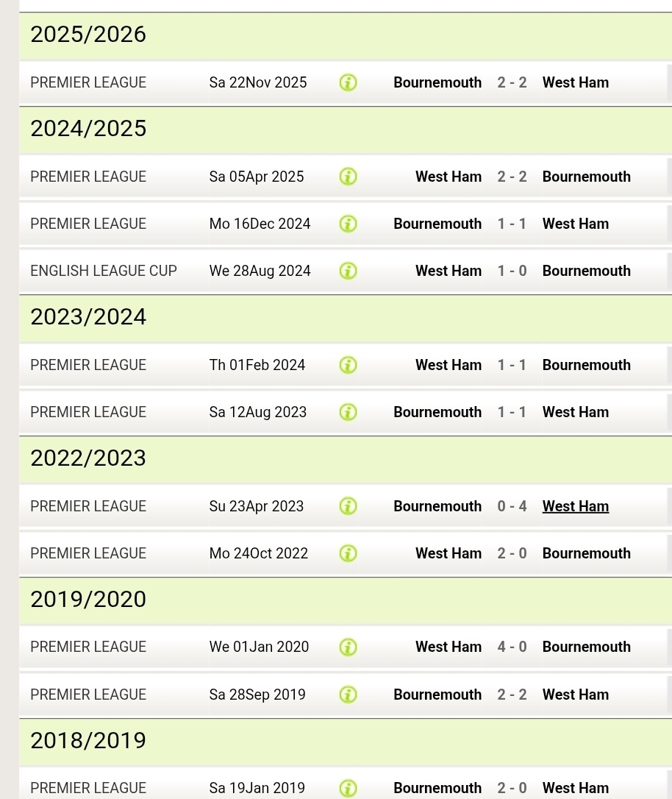672x799 pixels.
Task: Click underlined West Ham link in 0 - 4 match
Action: click(575, 506)
